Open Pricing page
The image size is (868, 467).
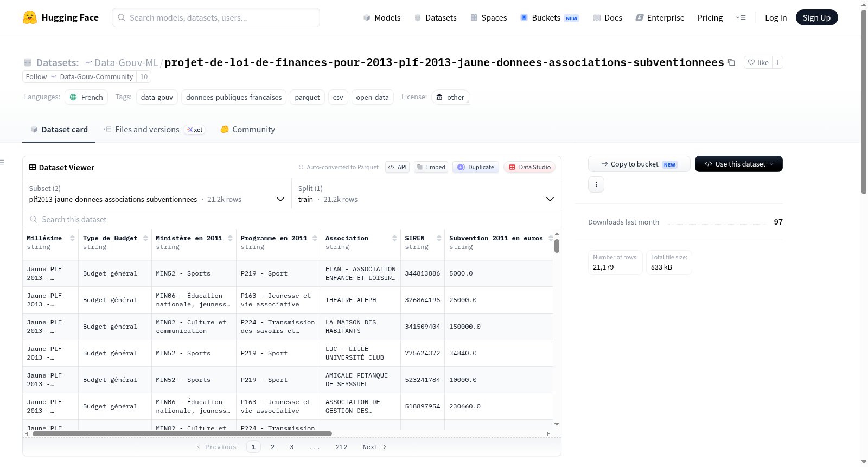pos(710,17)
